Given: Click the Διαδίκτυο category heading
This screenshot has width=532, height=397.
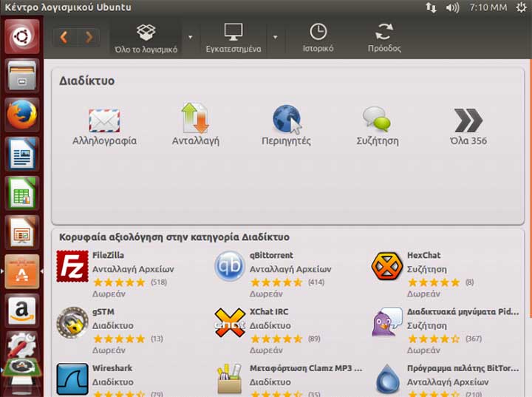Looking at the screenshot, I should (x=87, y=81).
